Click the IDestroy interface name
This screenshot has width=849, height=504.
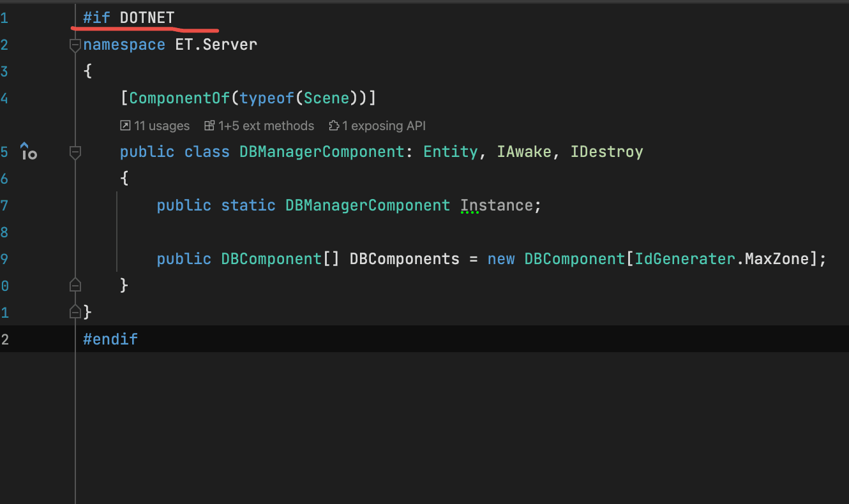607,152
